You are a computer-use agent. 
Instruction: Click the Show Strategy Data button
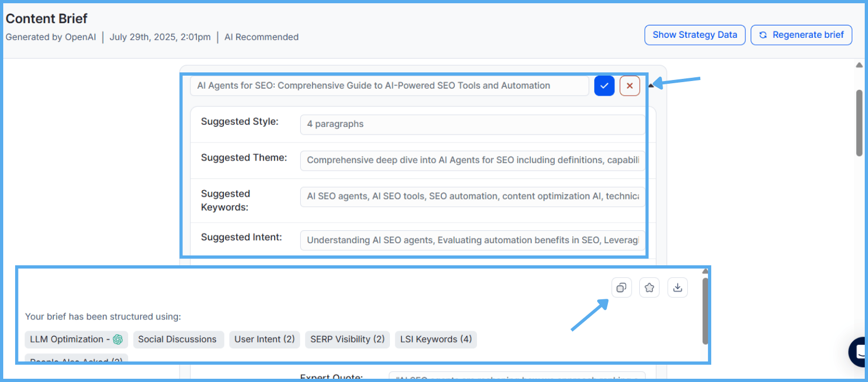pyautogui.click(x=694, y=35)
